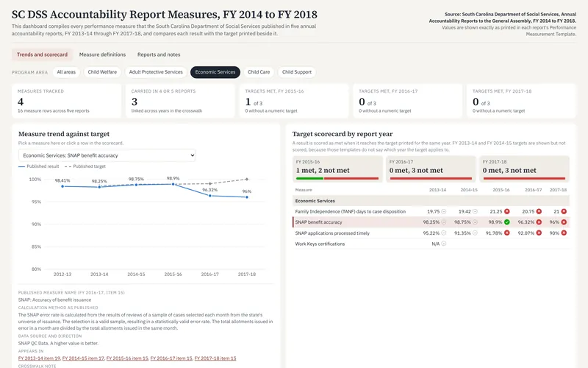Select the All areas program filter
The width and height of the screenshot is (588, 368).
[66, 72]
